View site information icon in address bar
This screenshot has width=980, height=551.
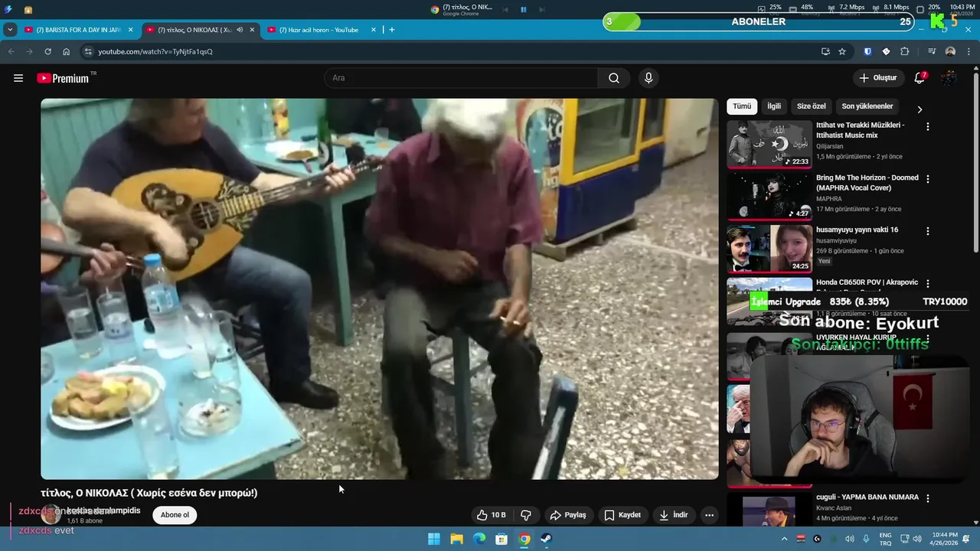click(x=88, y=51)
